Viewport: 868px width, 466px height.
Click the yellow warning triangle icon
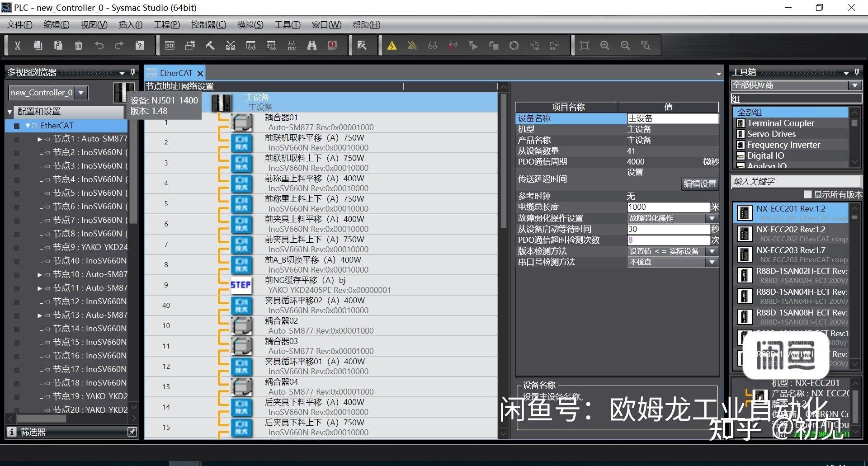392,45
